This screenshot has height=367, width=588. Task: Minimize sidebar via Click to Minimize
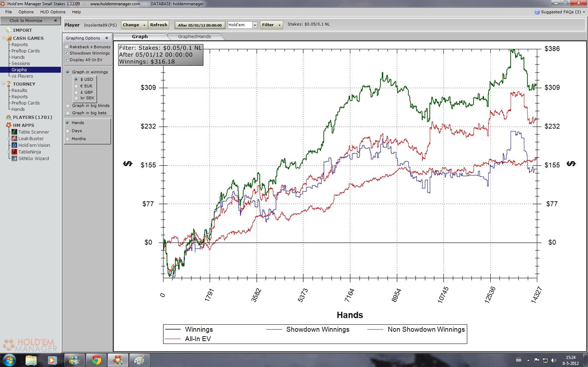(x=30, y=20)
